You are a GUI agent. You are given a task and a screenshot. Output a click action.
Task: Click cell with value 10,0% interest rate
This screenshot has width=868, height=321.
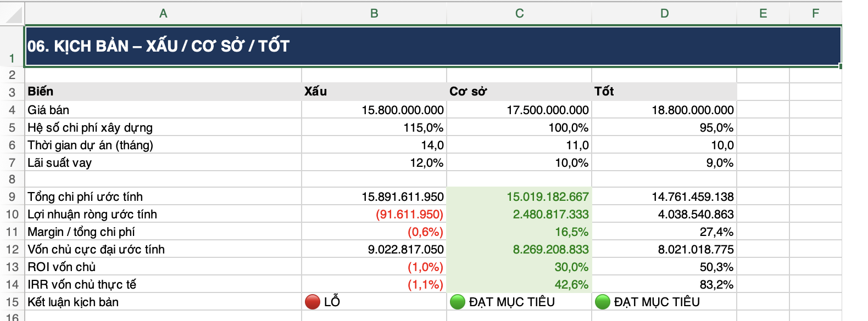point(519,162)
